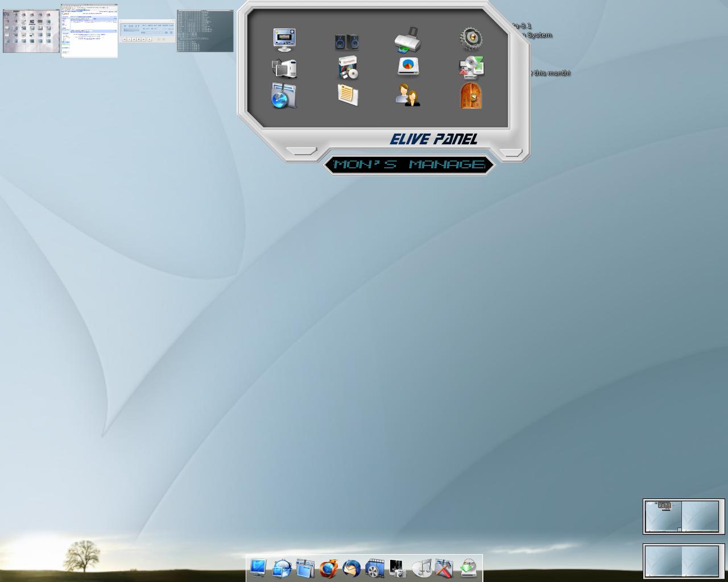Open the globe network computer dock icon
This screenshot has width=728, height=582.
(x=282, y=568)
